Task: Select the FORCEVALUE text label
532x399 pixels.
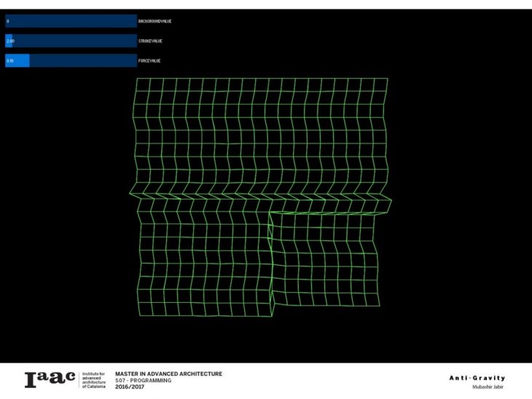Action: (149, 60)
